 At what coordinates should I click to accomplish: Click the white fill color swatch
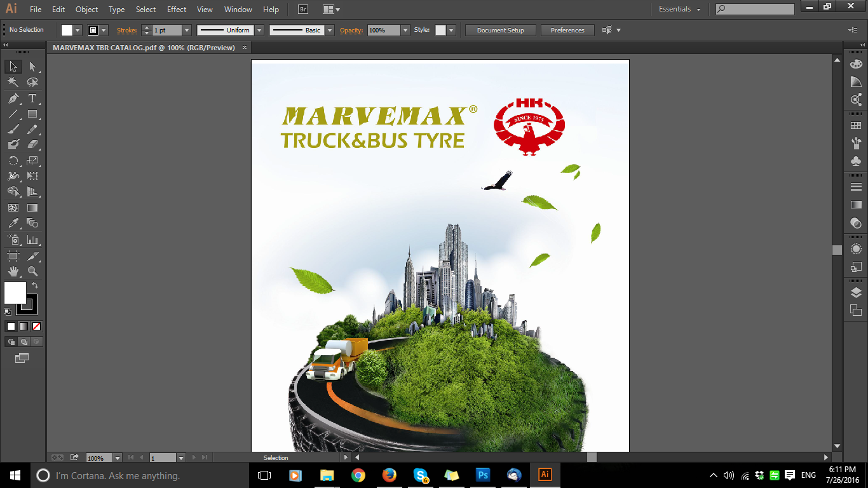coord(65,29)
